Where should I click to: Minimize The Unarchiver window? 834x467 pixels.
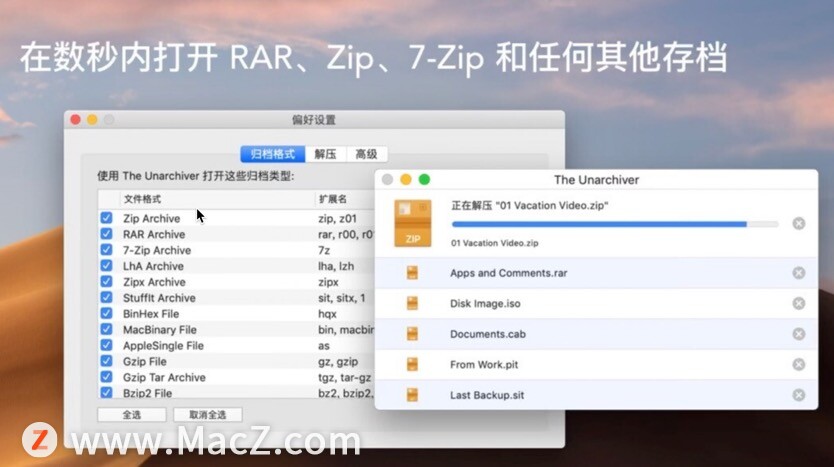point(406,180)
